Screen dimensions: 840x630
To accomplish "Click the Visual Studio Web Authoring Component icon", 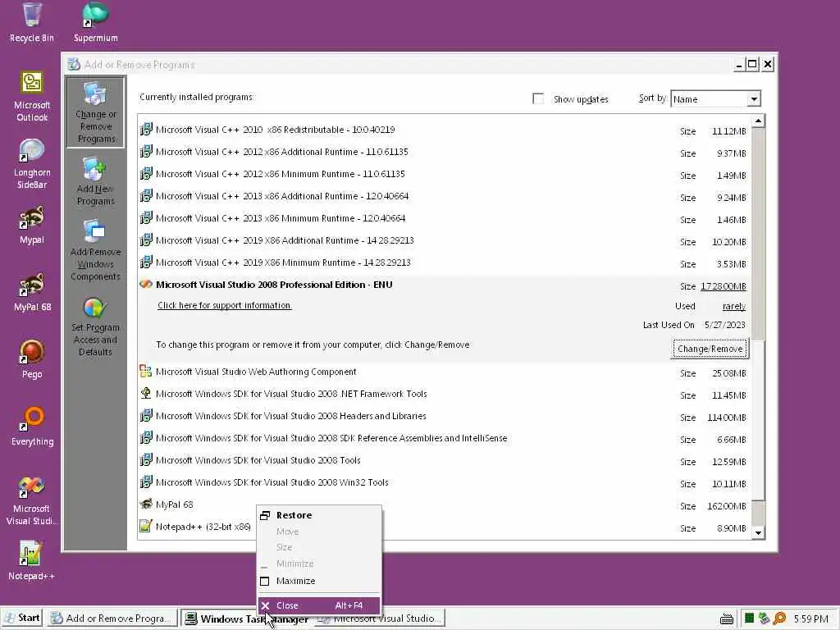I will point(146,372).
